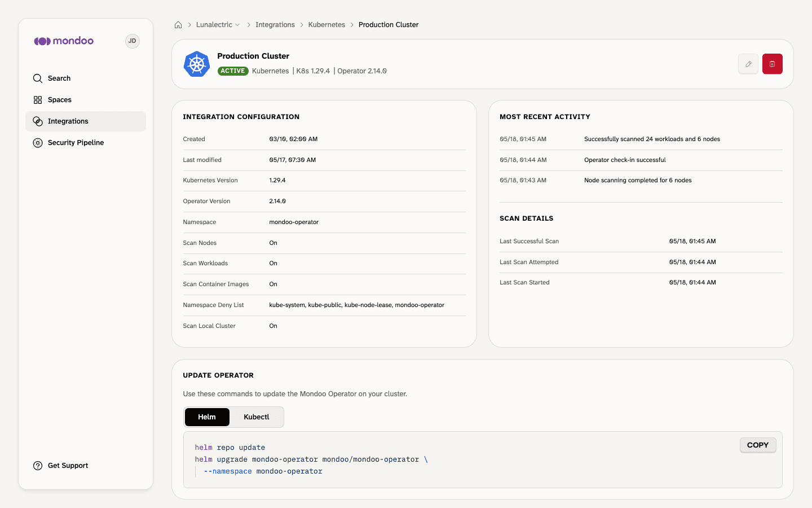
Task: Click the 'Scan Container Images' label
Action: (216, 284)
